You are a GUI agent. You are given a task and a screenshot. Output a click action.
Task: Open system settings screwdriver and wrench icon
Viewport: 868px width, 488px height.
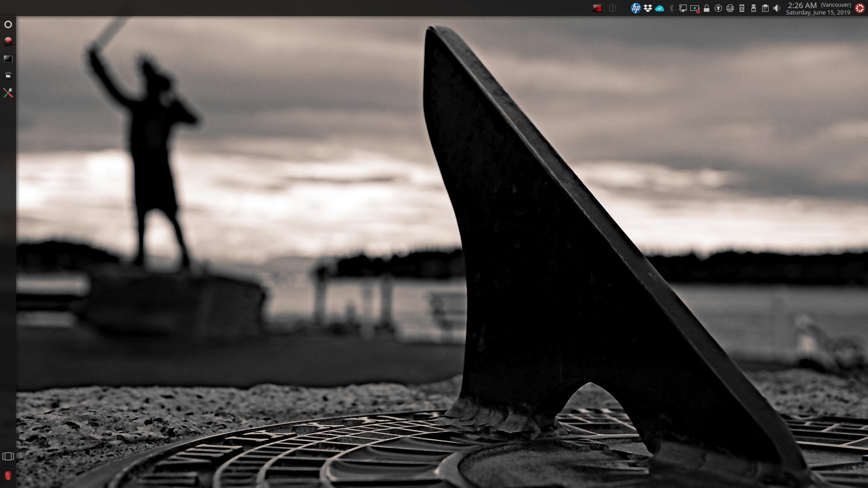pos(8,93)
